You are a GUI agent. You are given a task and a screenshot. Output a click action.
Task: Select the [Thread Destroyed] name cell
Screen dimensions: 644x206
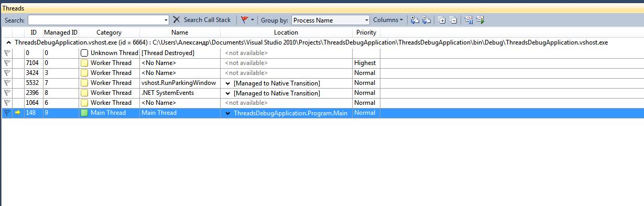(180, 53)
